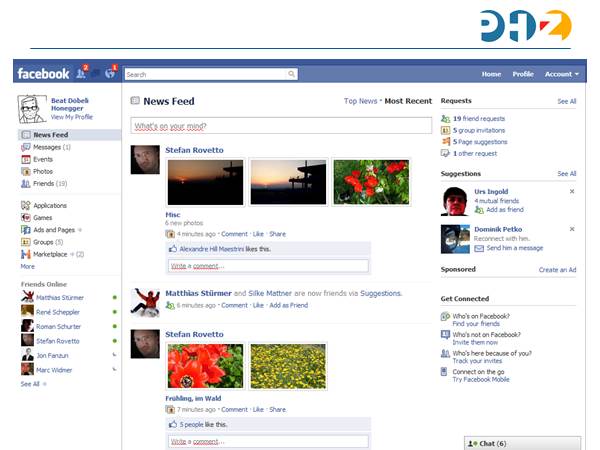This screenshot has height=450, width=600.
Task: Click the search magnifier button
Action: coord(291,74)
